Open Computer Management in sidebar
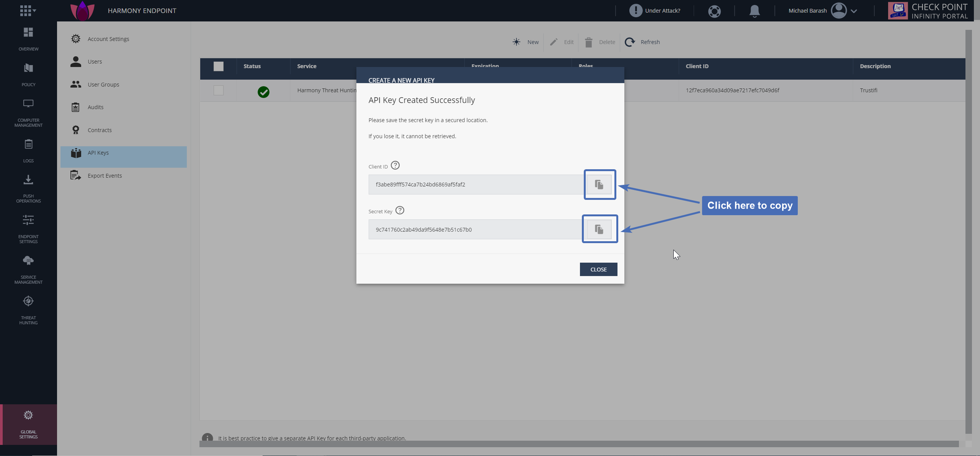The width and height of the screenshot is (980, 456). (28, 113)
